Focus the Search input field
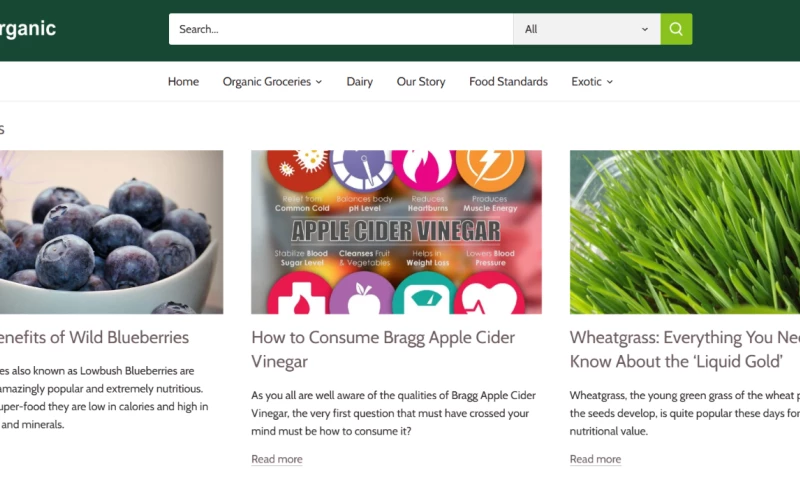 pyautogui.click(x=341, y=29)
